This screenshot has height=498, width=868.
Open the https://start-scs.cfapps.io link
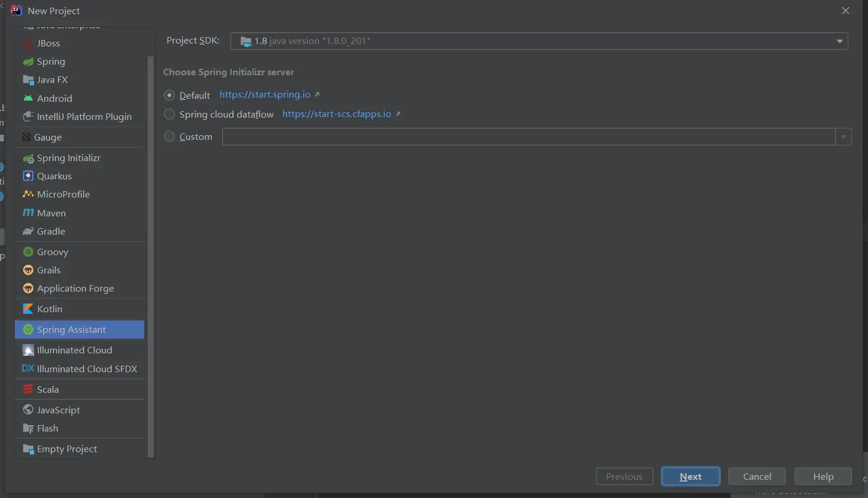click(x=337, y=114)
